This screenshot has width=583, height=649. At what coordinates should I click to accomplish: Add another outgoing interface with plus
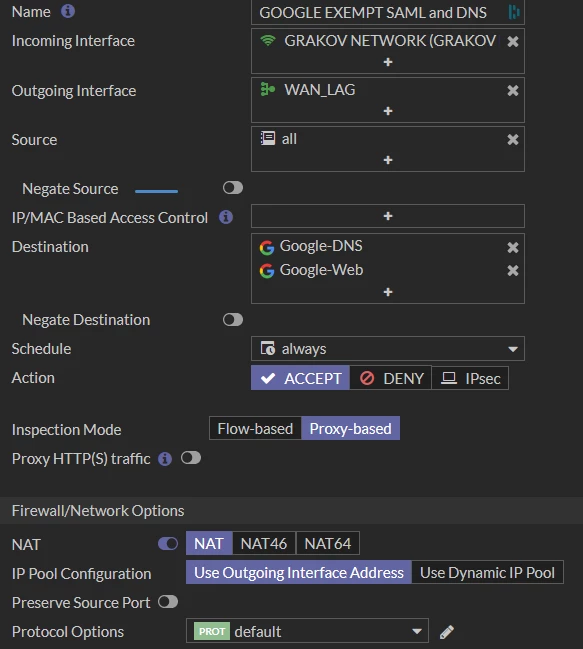tap(388, 111)
